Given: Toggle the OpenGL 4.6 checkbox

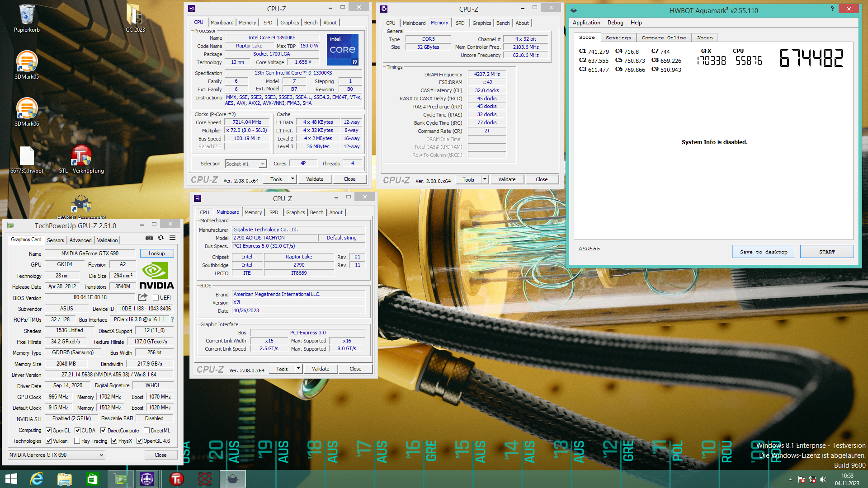Looking at the screenshot, I should [x=140, y=441].
